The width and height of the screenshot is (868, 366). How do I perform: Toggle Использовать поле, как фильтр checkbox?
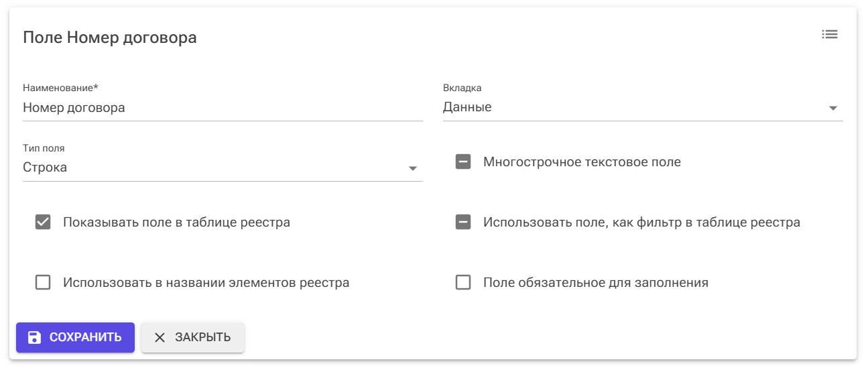point(463,222)
